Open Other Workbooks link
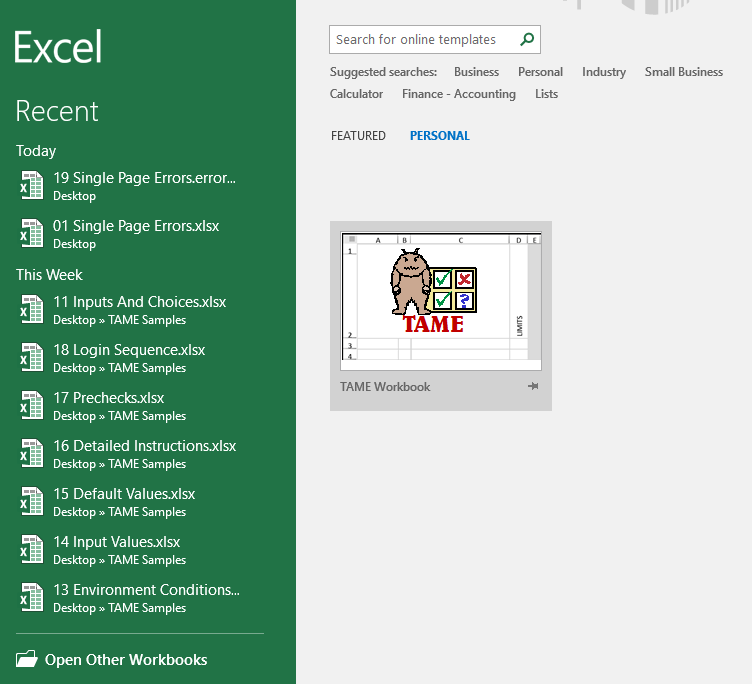This screenshot has height=684, width=752. pos(126,660)
